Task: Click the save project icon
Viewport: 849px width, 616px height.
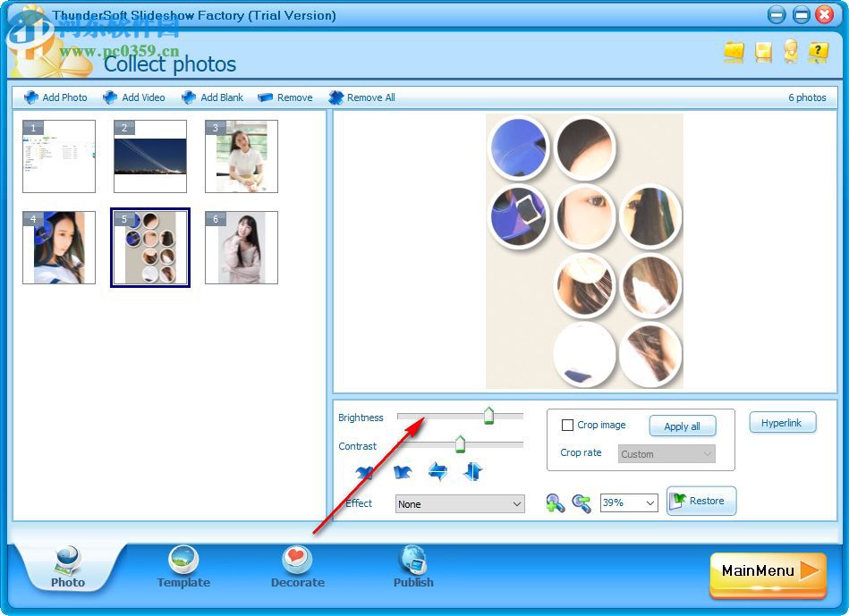Action: [762, 53]
